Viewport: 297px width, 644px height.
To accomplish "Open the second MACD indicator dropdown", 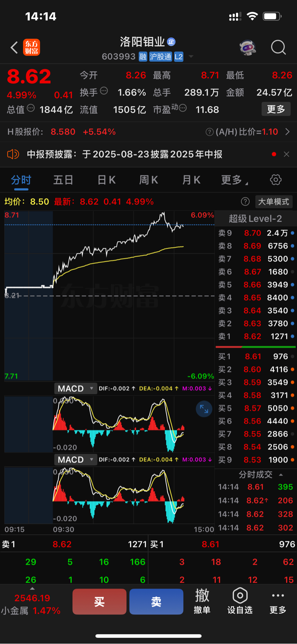I will click(x=75, y=460).
